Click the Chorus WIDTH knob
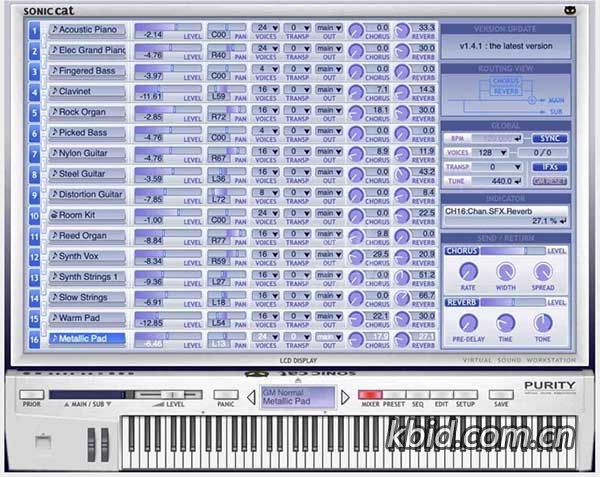Image resolution: width=600 pixels, height=477 pixels. [x=505, y=272]
